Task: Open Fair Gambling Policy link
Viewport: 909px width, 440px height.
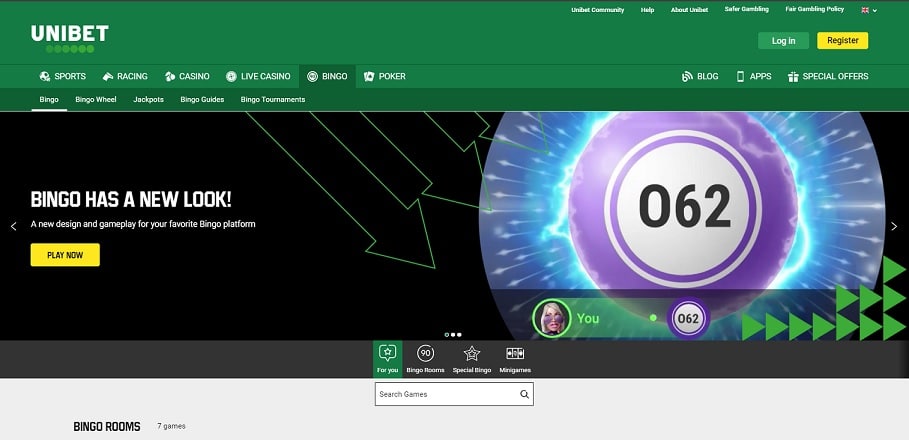Action: [x=815, y=9]
